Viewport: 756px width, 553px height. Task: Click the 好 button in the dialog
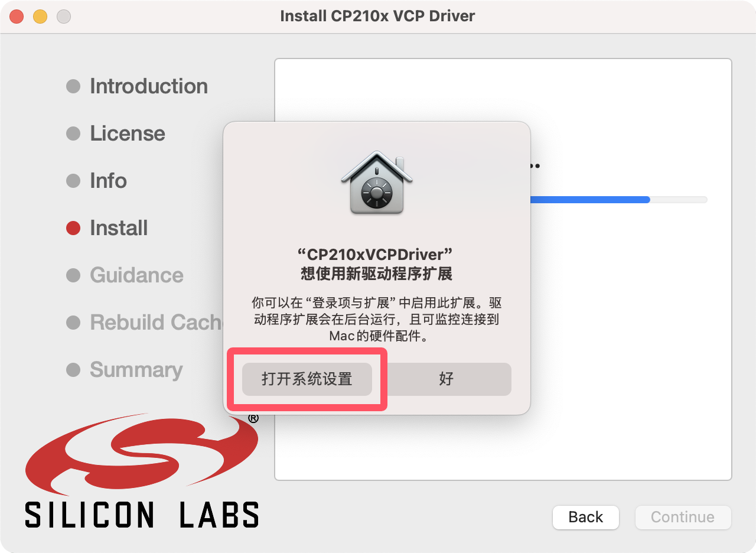point(446,379)
